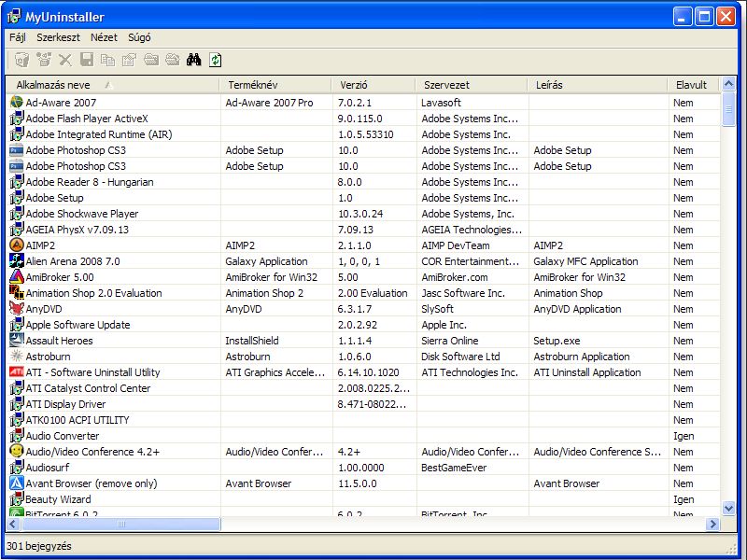This screenshot has height=560, width=747.
Task: Click the Lavasoft organization cell
Action: [x=441, y=103]
